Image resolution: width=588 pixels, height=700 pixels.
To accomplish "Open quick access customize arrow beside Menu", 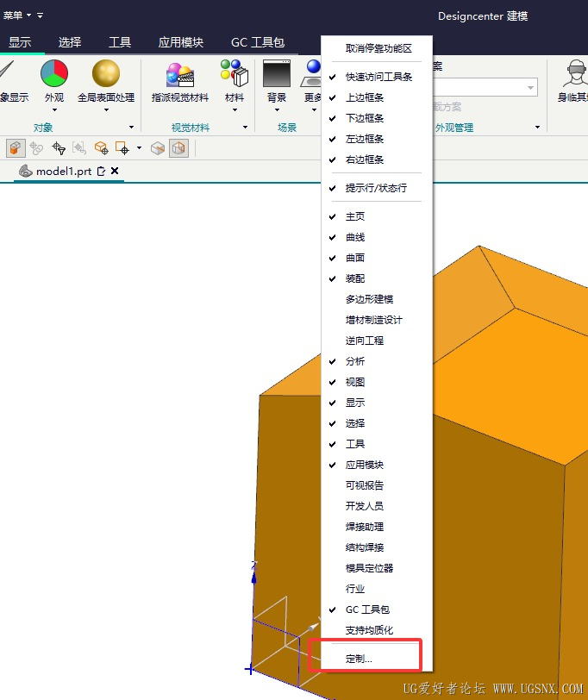I will (x=41, y=16).
